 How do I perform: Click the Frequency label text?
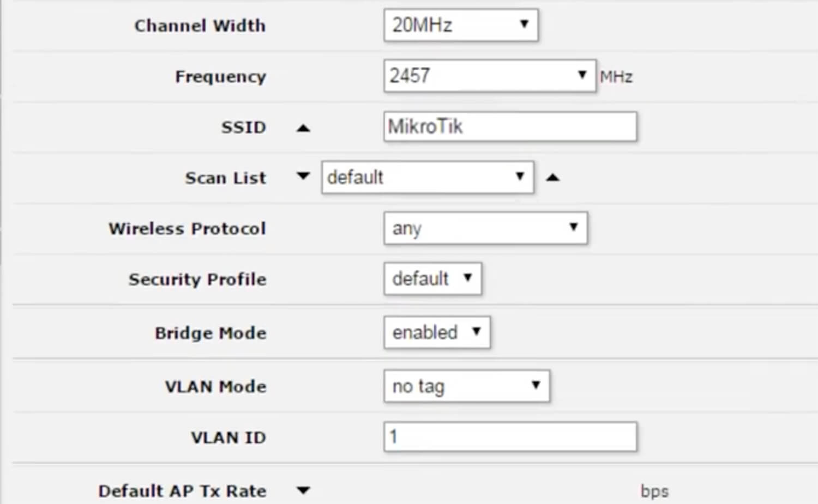[x=220, y=76]
